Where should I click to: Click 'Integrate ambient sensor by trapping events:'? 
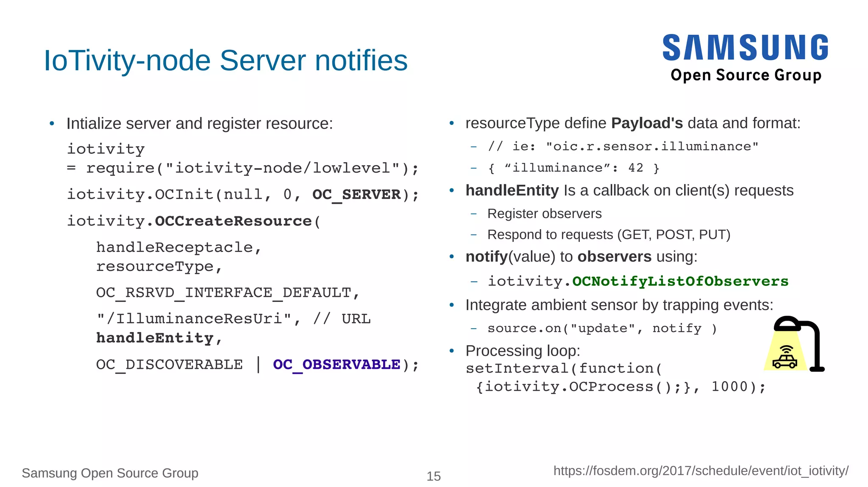pos(620,305)
